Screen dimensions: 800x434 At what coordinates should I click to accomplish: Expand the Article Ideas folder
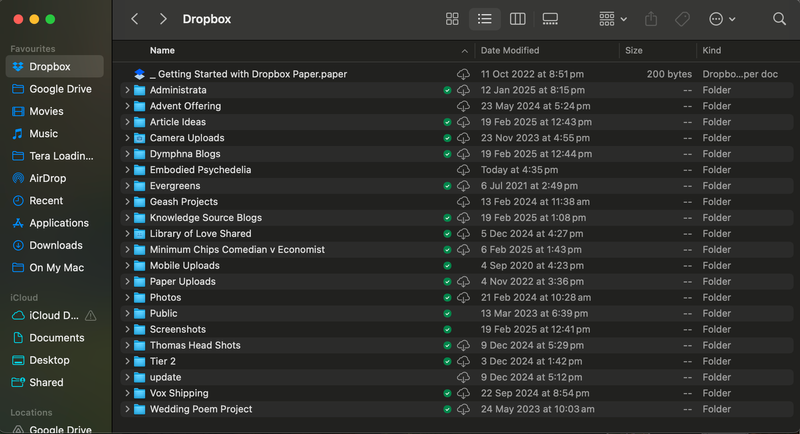point(127,122)
